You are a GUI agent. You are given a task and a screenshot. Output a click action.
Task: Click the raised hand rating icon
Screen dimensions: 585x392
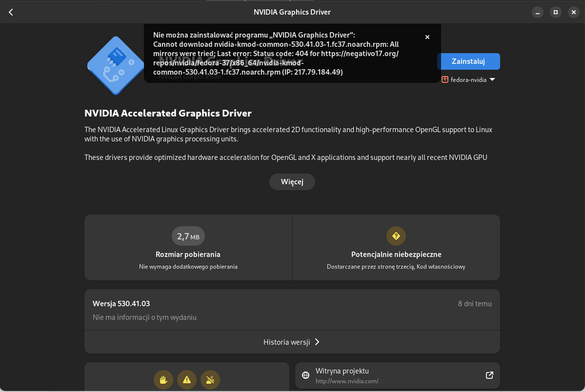tap(163, 380)
